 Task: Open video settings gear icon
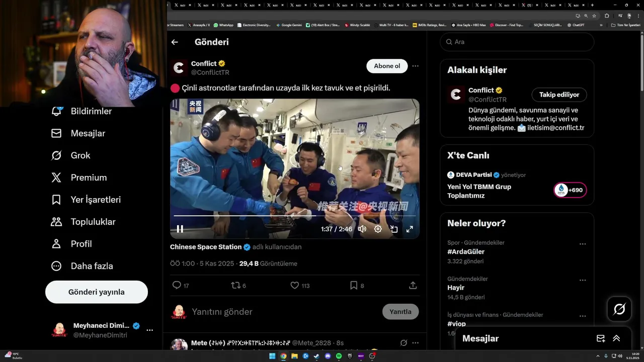[x=378, y=229]
